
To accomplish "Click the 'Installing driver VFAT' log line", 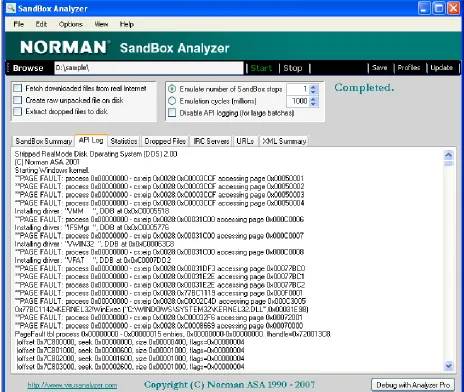I will tap(93, 260).
